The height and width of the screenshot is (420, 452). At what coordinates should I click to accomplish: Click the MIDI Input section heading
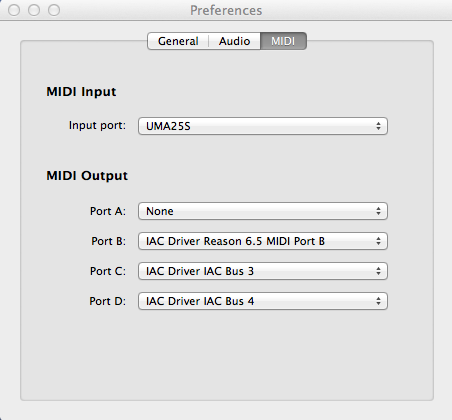pos(81,92)
